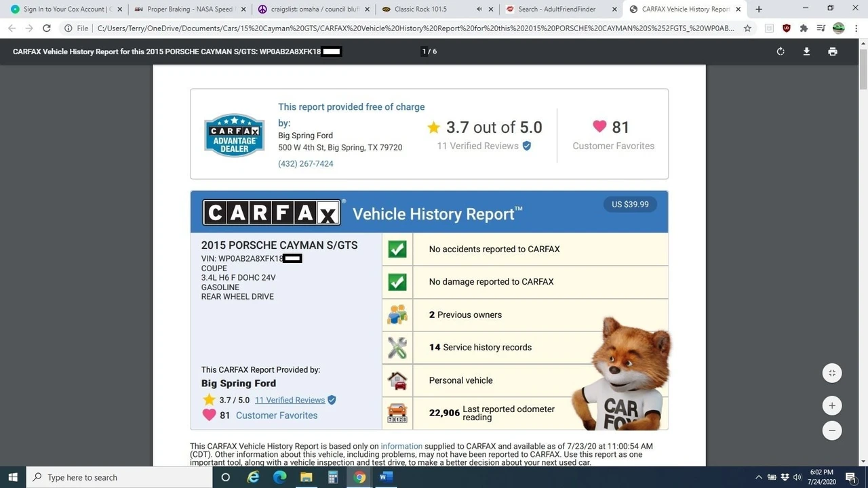868x488 pixels.
Task: Click the PDF page number indicator
Action: 429,52
